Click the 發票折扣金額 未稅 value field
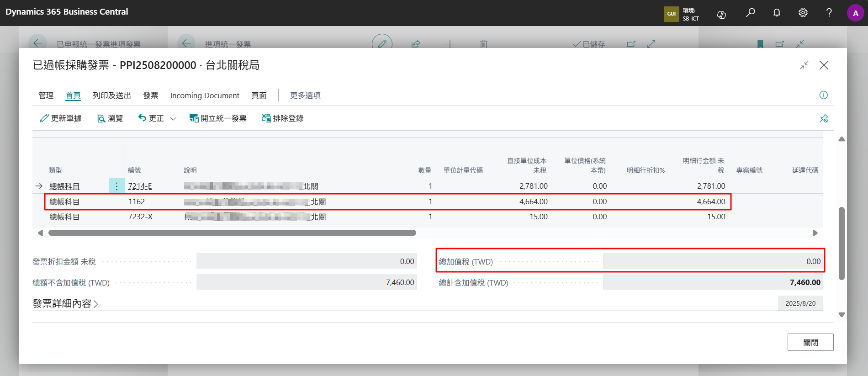This screenshot has height=376, width=868. (307, 261)
